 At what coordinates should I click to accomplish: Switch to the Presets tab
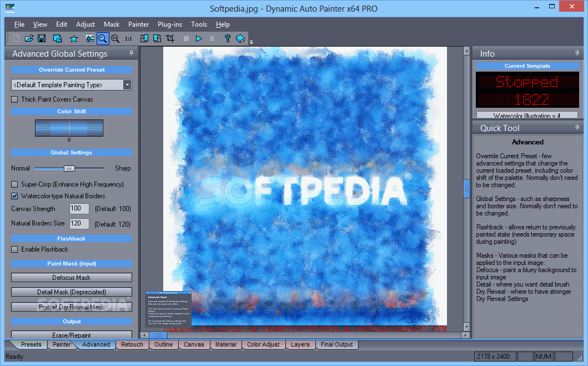pos(31,345)
